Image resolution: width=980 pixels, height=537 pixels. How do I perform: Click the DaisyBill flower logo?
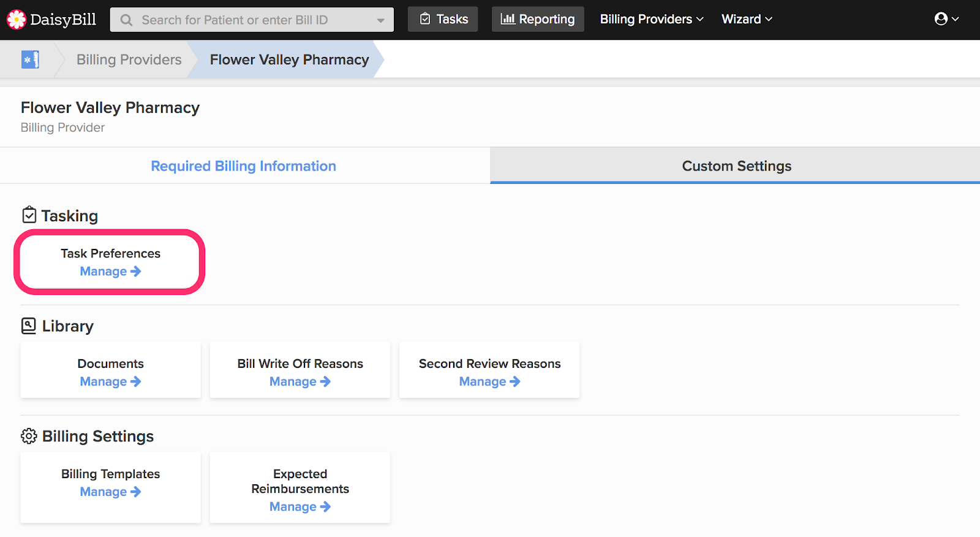[x=17, y=20]
